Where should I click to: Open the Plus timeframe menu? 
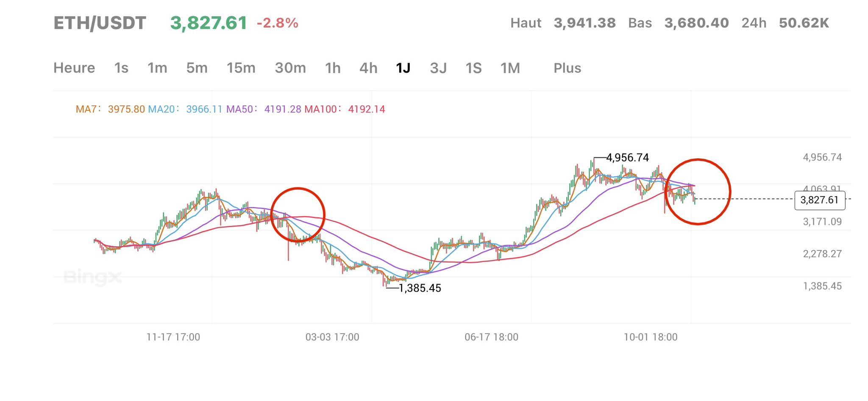pos(568,68)
